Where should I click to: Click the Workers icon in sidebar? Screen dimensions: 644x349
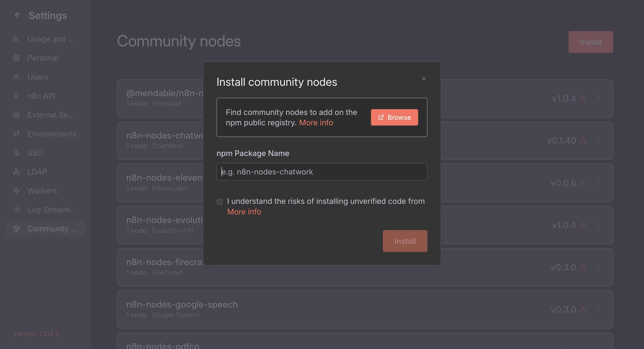(16, 191)
